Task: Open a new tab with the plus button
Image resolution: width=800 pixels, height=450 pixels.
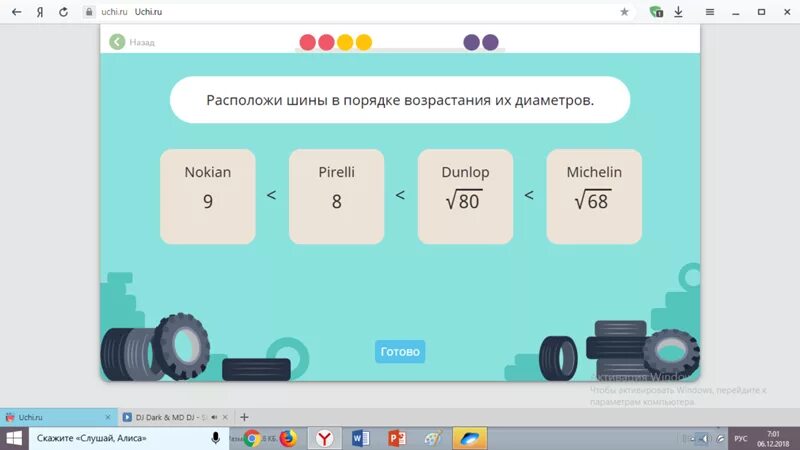Action: [x=244, y=417]
